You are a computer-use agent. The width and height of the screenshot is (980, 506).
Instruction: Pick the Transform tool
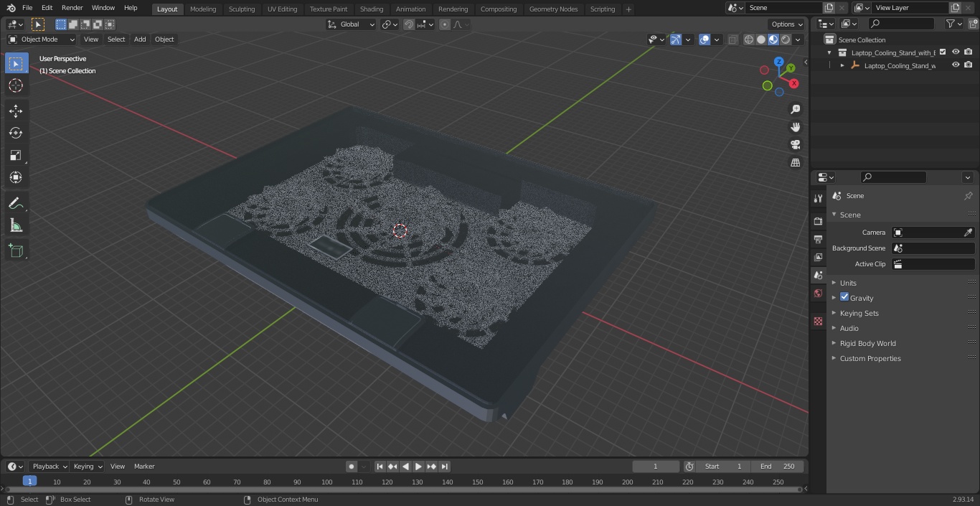coord(16,177)
